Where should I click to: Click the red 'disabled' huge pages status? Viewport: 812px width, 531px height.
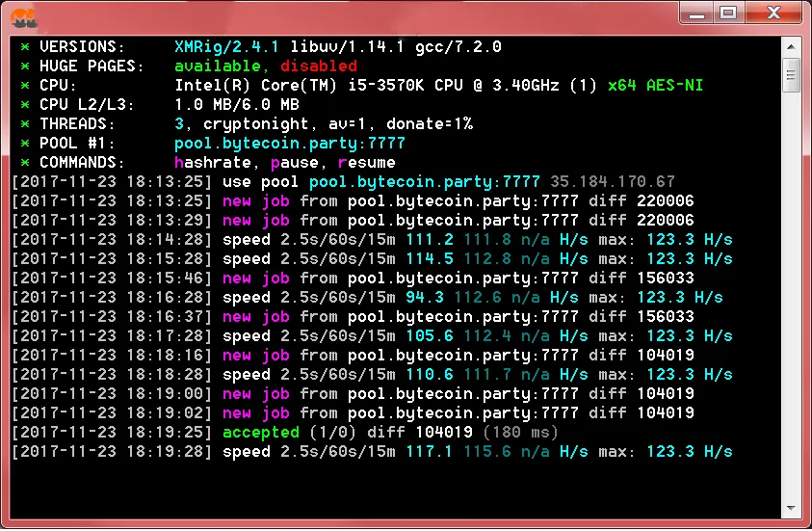click(319, 66)
